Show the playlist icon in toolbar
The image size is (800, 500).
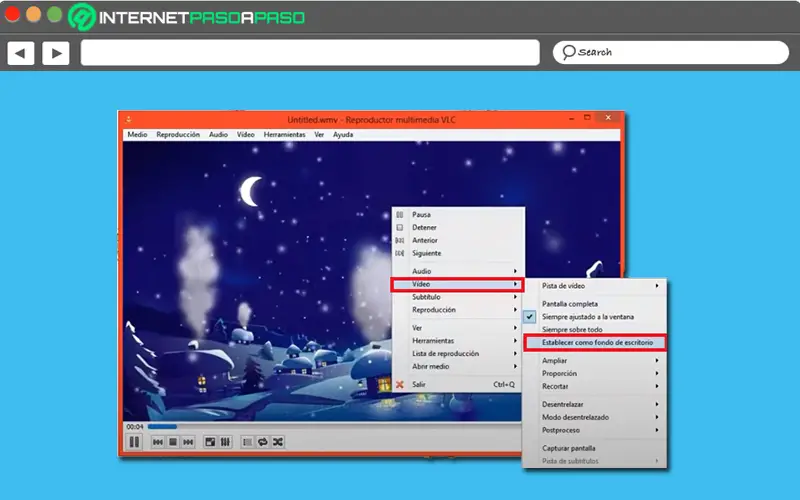(x=247, y=442)
